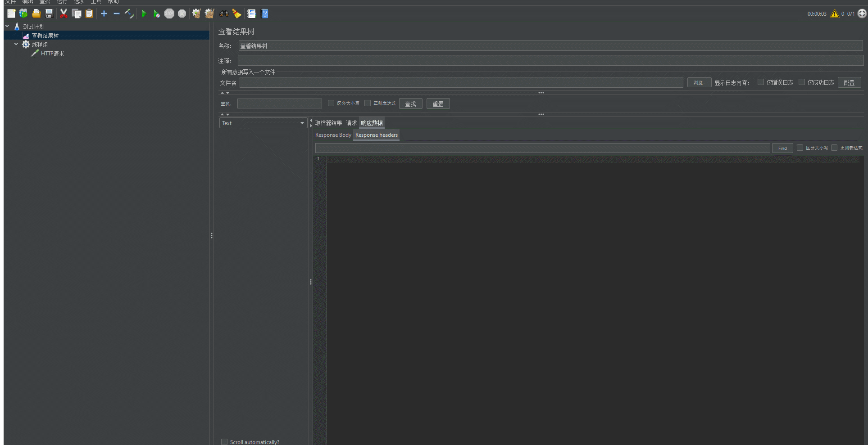Open the Function Helper notebook icon
The image size is (868, 445).
point(251,14)
